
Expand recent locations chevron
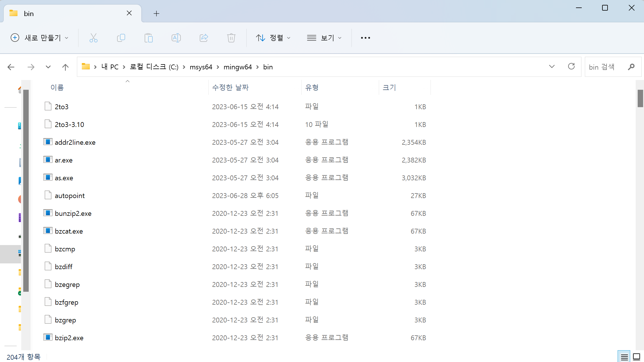pyautogui.click(x=48, y=67)
